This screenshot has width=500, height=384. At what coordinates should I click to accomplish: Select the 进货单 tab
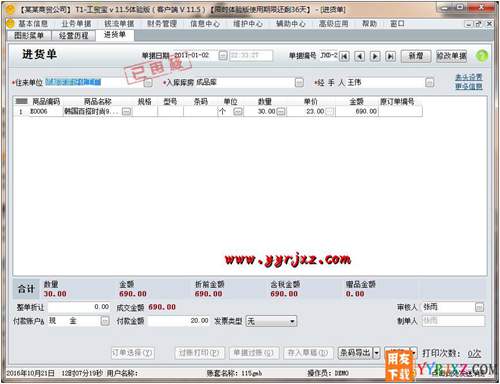tap(115, 35)
